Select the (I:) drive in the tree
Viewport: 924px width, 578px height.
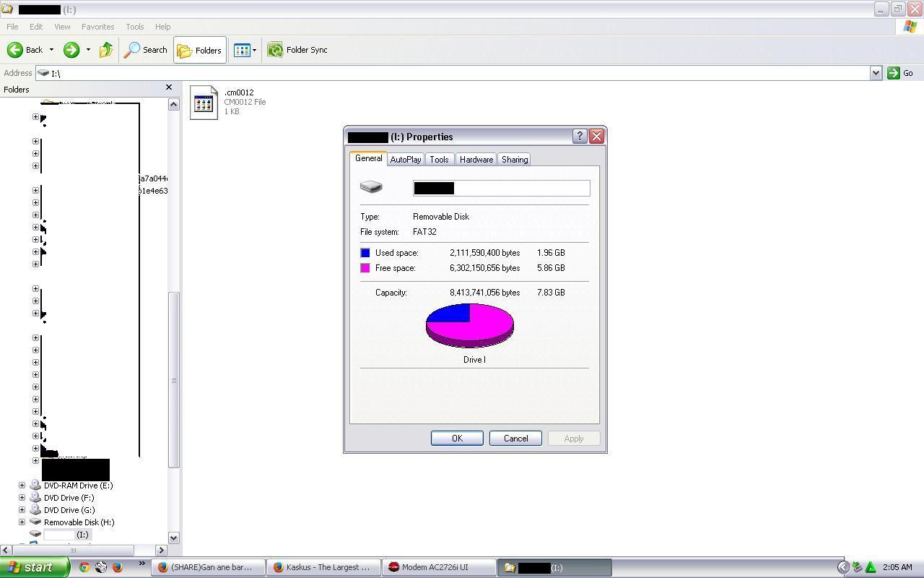pos(66,535)
